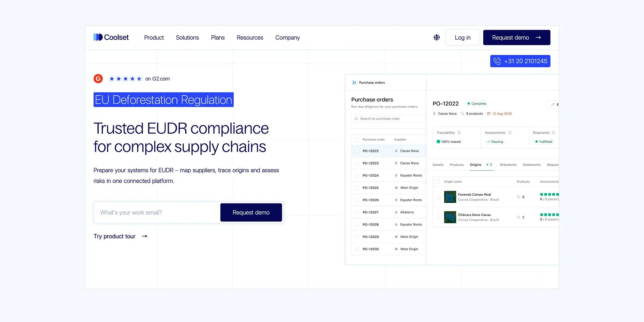Click the arrow next to Try product tour
Screen dimensions: 644x322
click(145, 236)
